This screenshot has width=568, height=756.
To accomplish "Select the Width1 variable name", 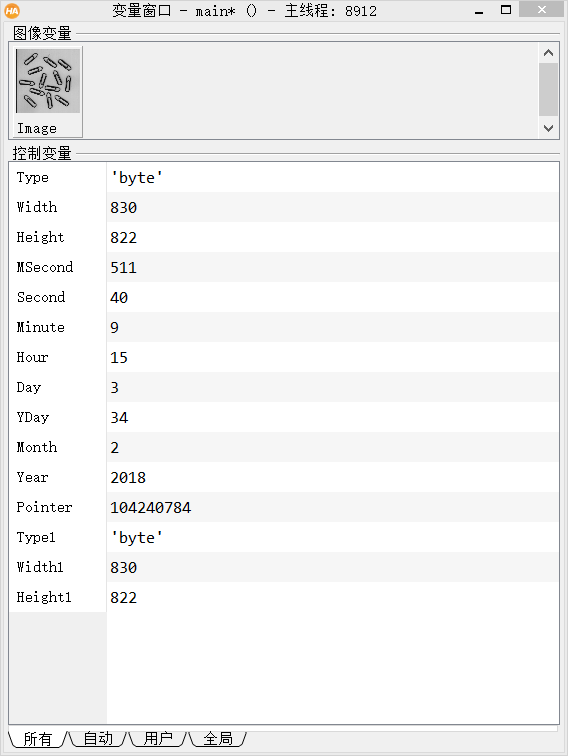I will 40,567.
